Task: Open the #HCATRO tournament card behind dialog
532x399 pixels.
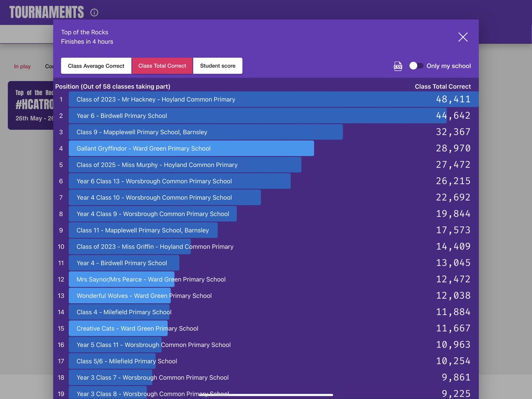Action: click(x=31, y=105)
